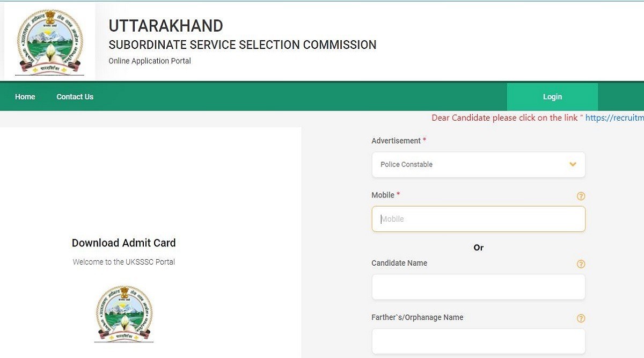Click the UKSSSC logo below Welcome text
Image resolution: width=644 pixels, height=358 pixels.
124,313
